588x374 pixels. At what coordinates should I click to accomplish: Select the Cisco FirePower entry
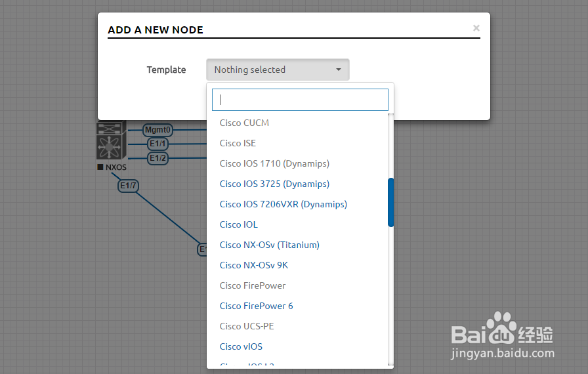[253, 285]
